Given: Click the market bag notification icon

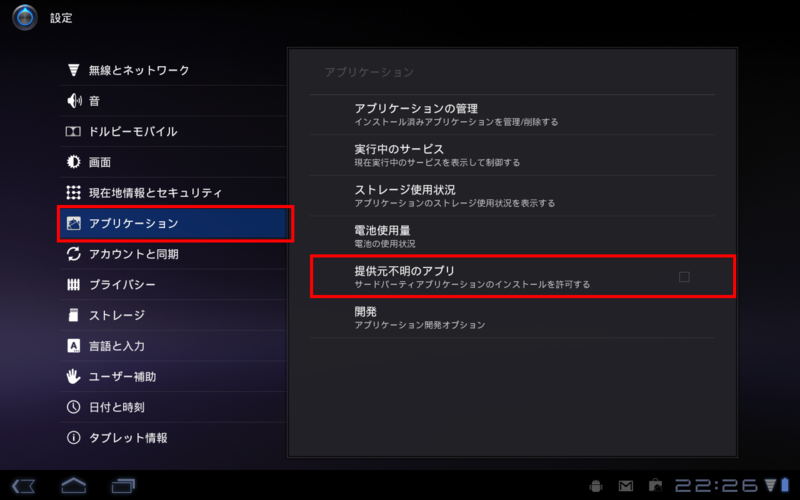Looking at the screenshot, I should 655,485.
